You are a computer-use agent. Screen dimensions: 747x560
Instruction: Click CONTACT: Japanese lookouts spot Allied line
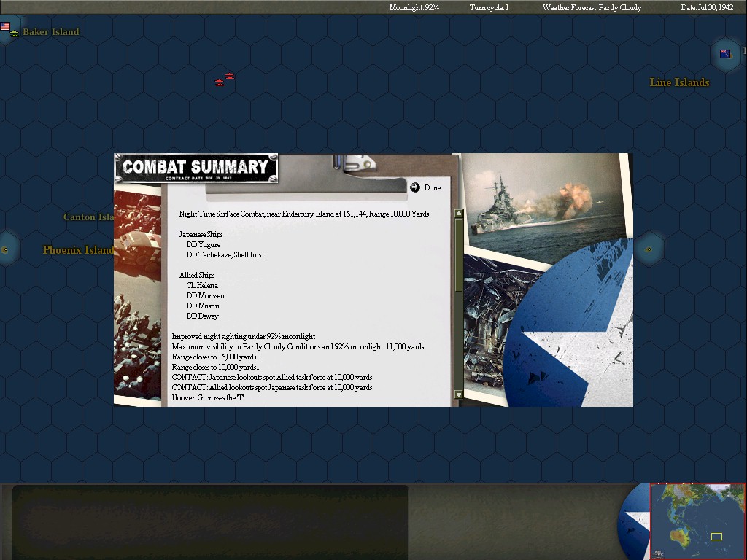[x=272, y=377]
